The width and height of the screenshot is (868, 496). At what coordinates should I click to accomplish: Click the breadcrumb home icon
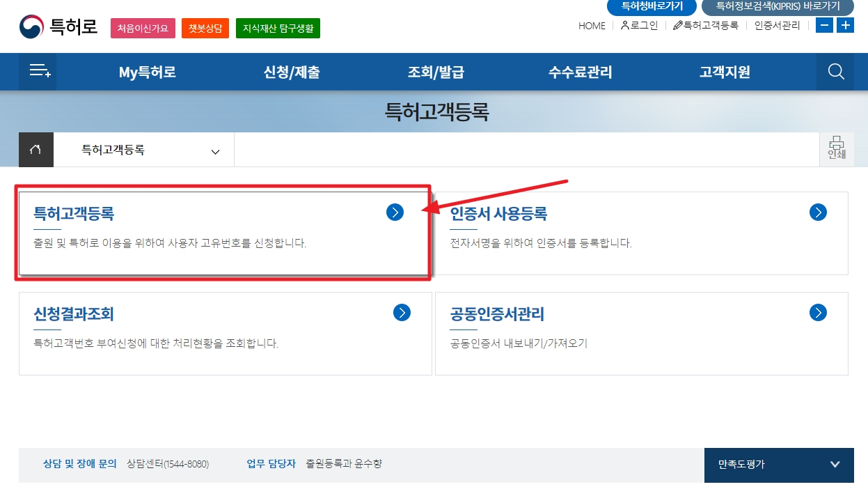(35, 149)
